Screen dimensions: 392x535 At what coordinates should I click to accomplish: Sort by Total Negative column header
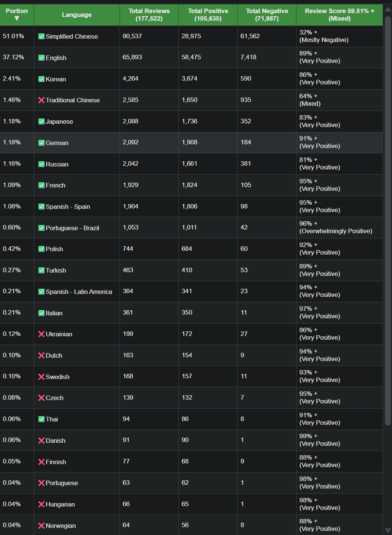[267, 15]
